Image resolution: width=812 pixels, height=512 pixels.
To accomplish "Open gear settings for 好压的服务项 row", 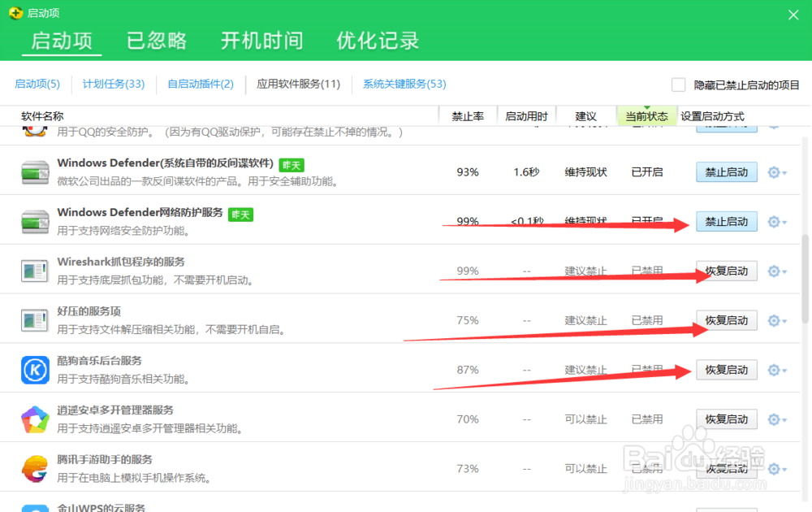I will [x=777, y=320].
